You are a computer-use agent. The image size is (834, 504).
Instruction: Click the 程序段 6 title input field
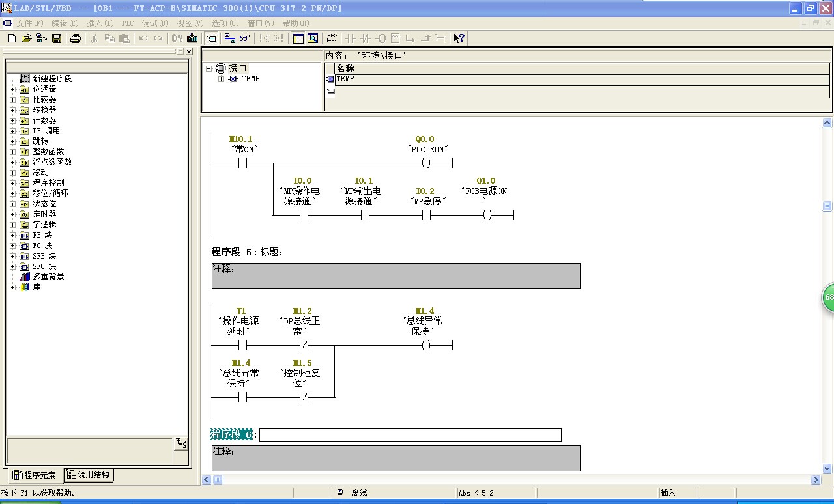(410, 435)
